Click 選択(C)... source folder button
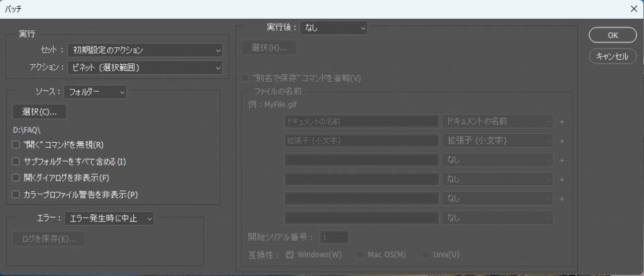 pos(40,112)
